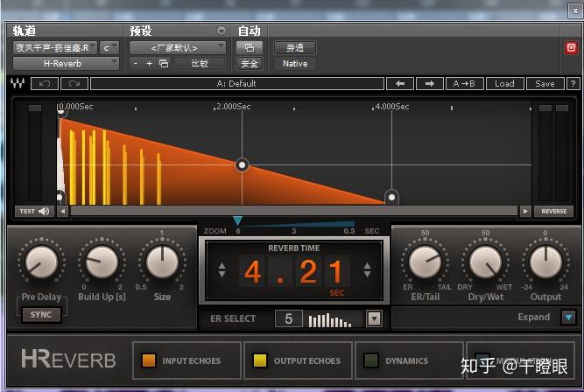The width and height of the screenshot is (584, 392).
Task: Click the Save preset menu button
Action: (545, 84)
